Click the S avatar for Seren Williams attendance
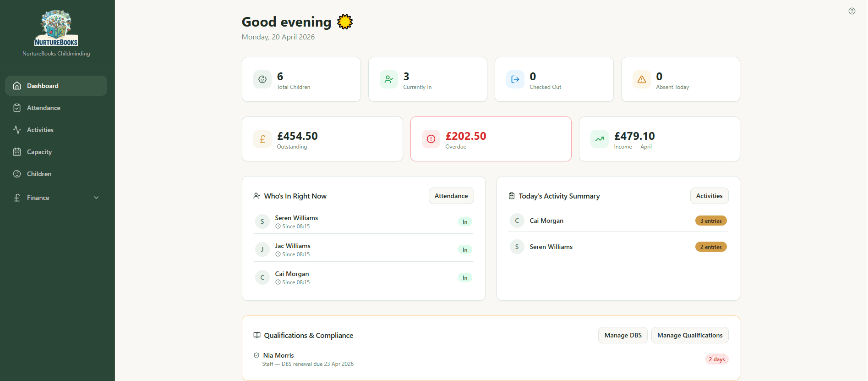868x381 pixels. tap(262, 221)
